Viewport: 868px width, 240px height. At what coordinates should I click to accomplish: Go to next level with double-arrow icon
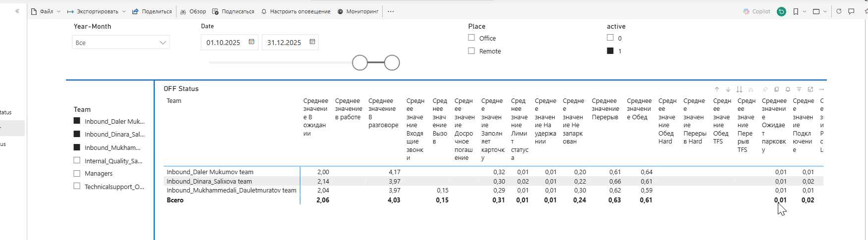pos(739,90)
